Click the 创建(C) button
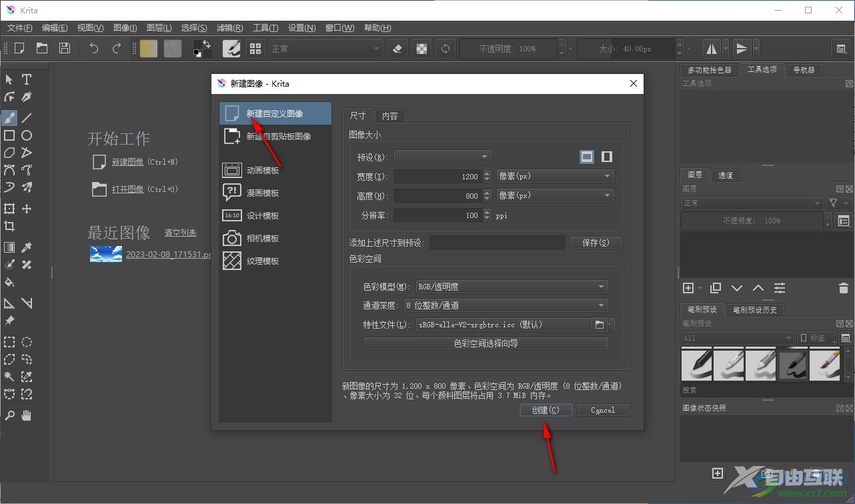The image size is (855, 504). [x=546, y=410]
